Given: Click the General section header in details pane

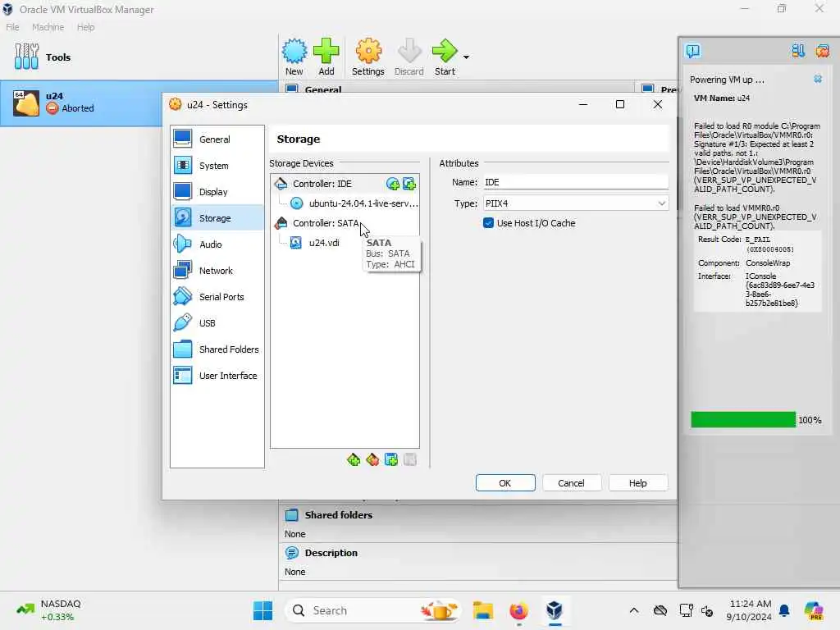Looking at the screenshot, I should [x=322, y=89].
